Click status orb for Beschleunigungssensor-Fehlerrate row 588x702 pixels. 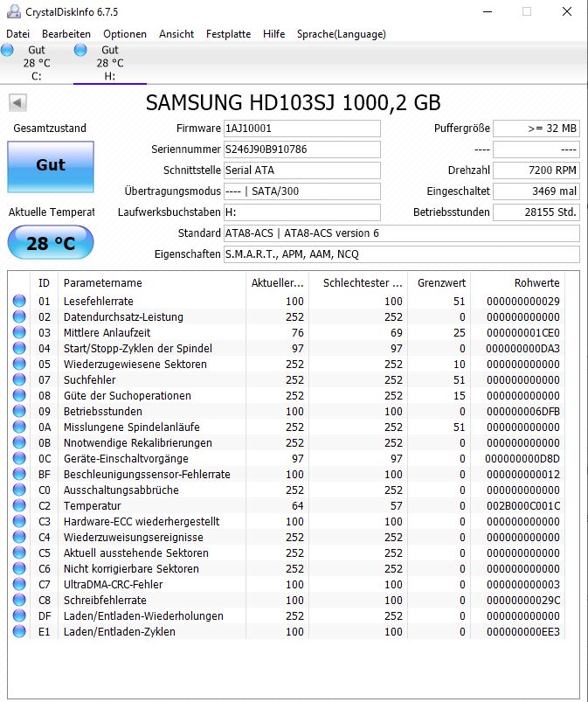19,474
